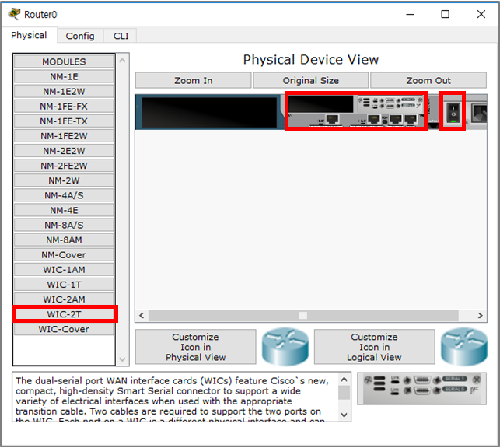Click router icon beside Physical View button
Viewport: 500px width, 448px height.
285,347
